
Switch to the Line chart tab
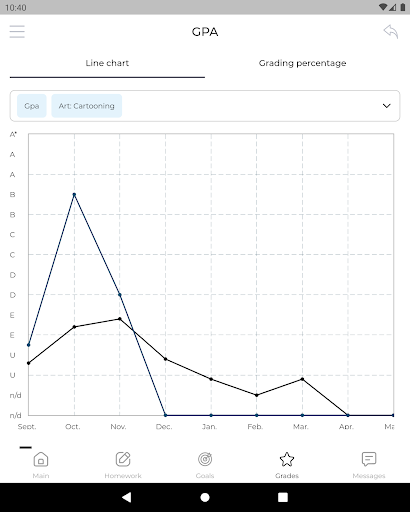[x=107, y=63]
